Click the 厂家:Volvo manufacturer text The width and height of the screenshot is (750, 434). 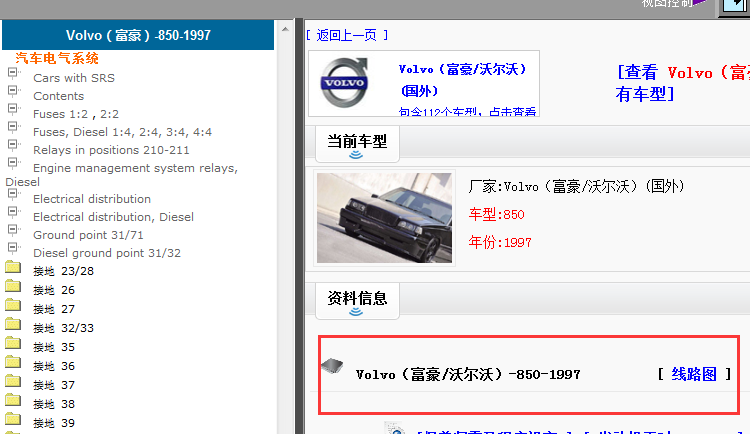pos(576,186)
